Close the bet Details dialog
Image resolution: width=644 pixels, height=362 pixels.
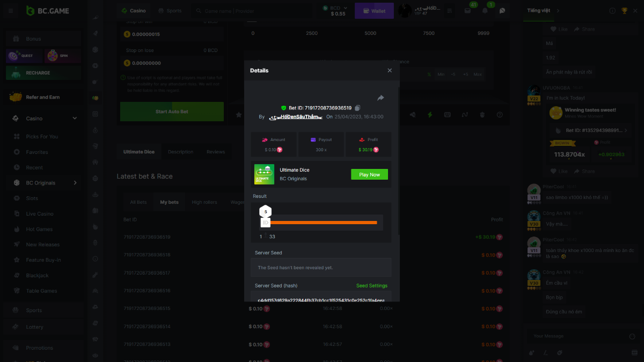(390, 70)
